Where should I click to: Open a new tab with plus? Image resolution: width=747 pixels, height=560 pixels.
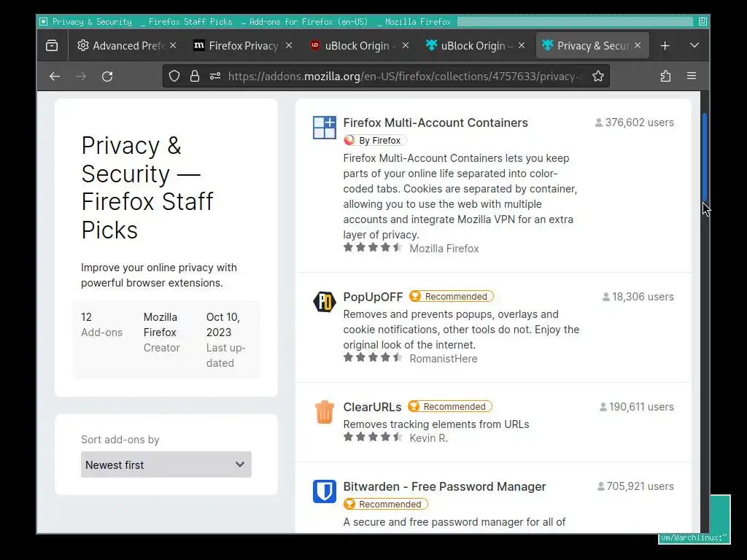tap(665, 46)
